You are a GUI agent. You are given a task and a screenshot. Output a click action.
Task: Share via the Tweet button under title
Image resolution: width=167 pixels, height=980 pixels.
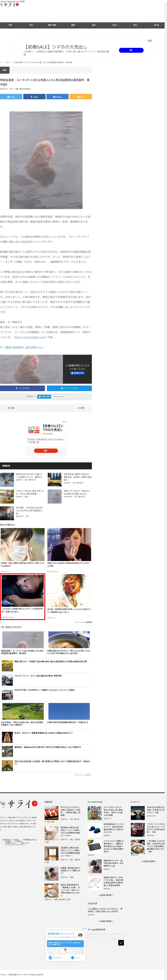click(11, 97)
